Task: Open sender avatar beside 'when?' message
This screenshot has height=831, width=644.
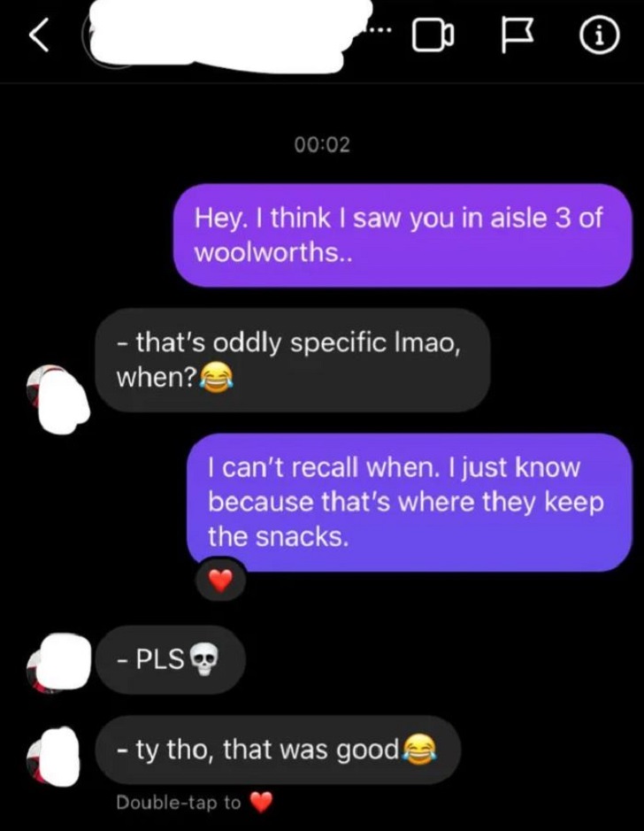Action: point(57,398)
